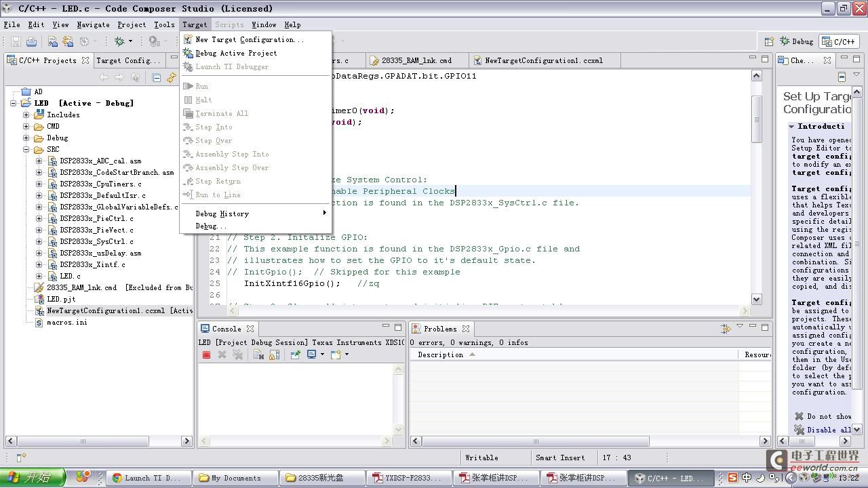
Task: Click Debug... in the Target menu
Action: [x=255, y=226]
